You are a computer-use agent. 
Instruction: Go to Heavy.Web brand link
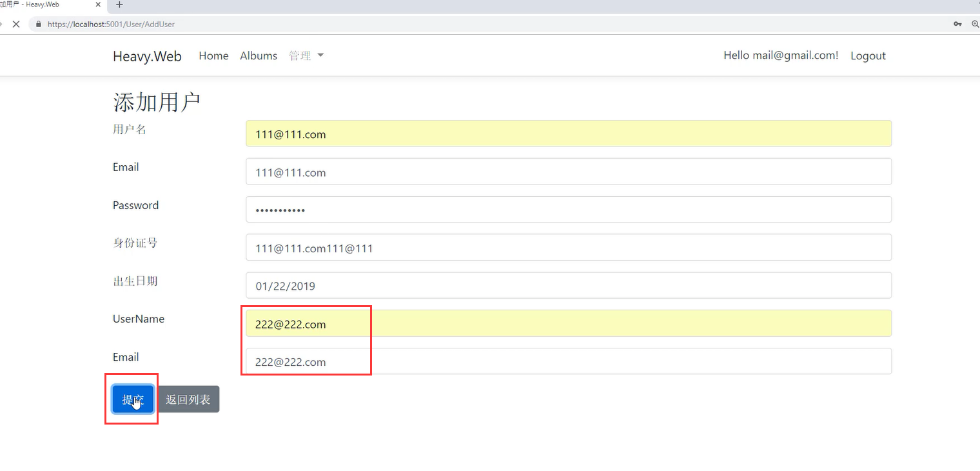pyautogui.click(x=147, y=56)
